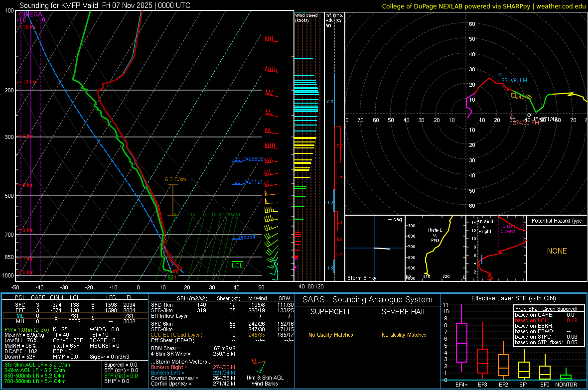The image size is (588, 390).
Task: Click the 'based on STP_fixed:' row
Action: (546, 342)
